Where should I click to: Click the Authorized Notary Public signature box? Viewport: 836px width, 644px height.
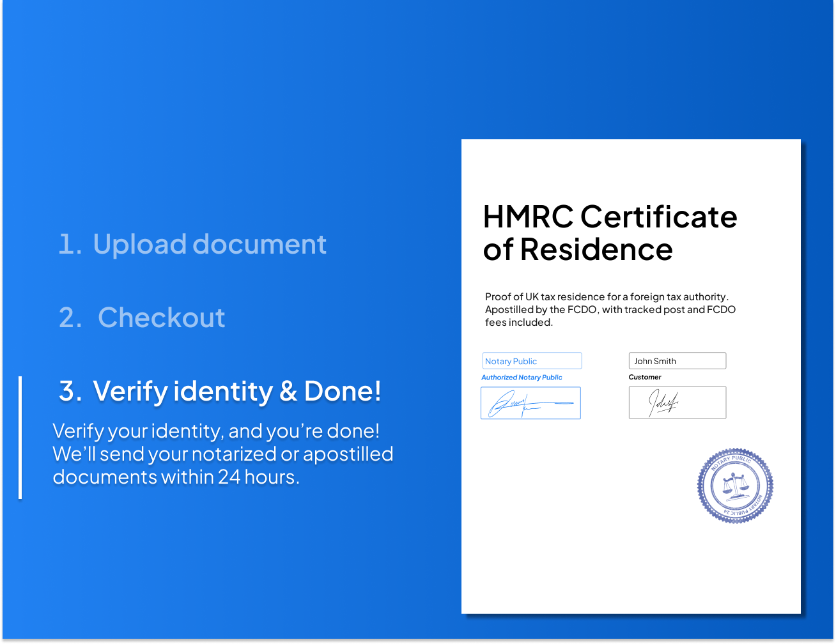pos(530,403)
